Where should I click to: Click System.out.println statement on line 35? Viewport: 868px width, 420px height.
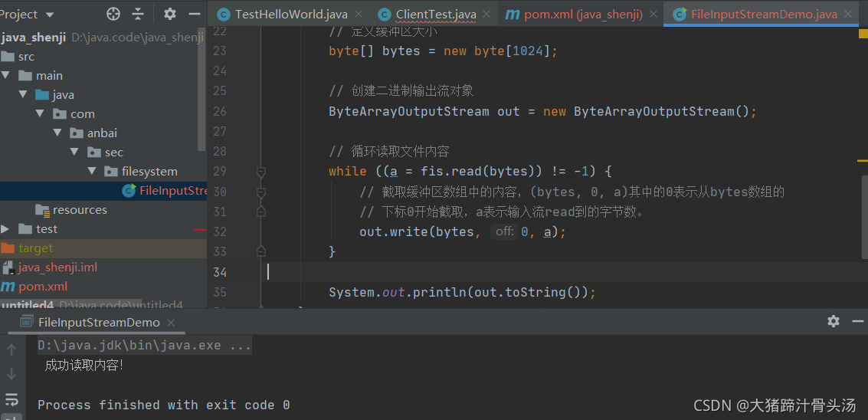coord(462,292)
